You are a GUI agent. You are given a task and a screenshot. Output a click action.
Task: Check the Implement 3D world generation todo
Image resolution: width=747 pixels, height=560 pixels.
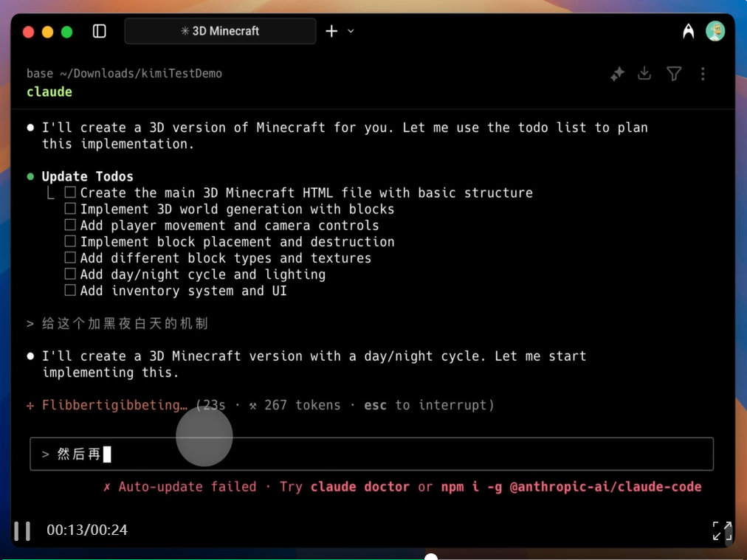tap(70, 209)
